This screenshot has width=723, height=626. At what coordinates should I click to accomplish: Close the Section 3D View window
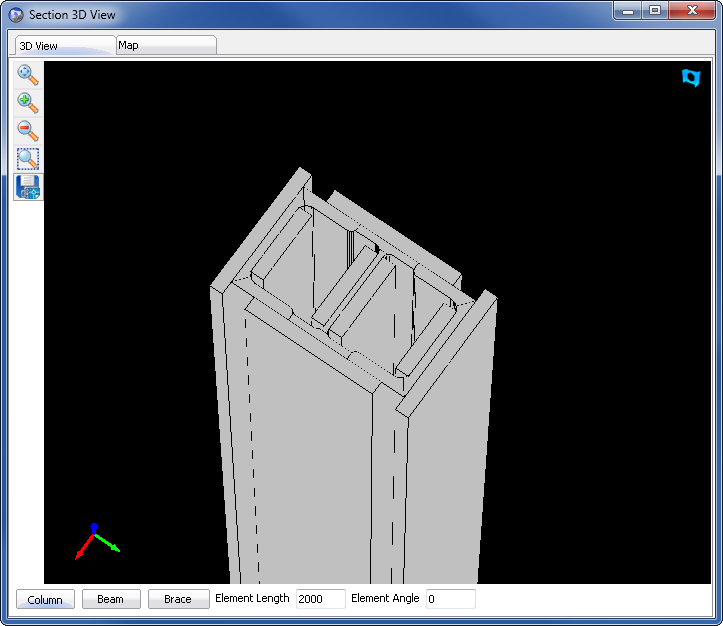tap(692, 11)
